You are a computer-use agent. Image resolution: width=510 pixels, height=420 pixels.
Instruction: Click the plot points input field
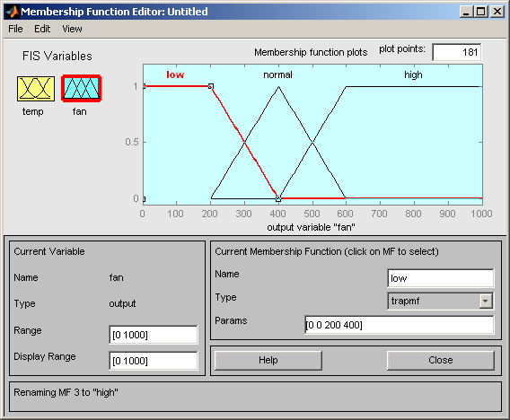pyautogui.click(x=457, y=52)
